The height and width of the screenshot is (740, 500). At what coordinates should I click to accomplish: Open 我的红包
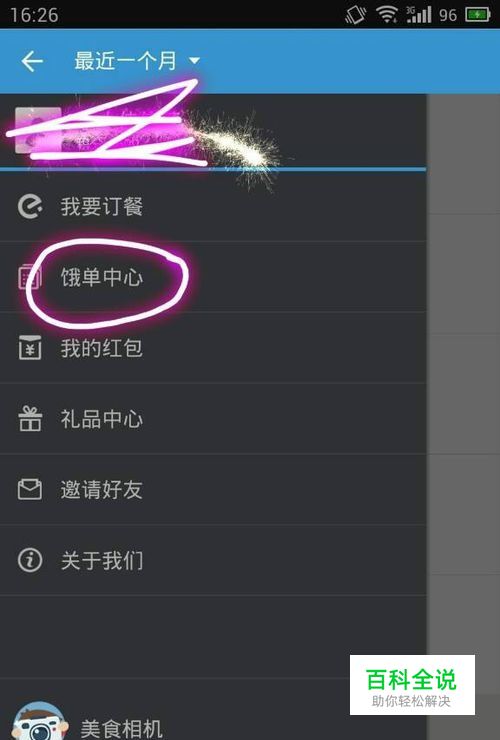tap(213, 348)
